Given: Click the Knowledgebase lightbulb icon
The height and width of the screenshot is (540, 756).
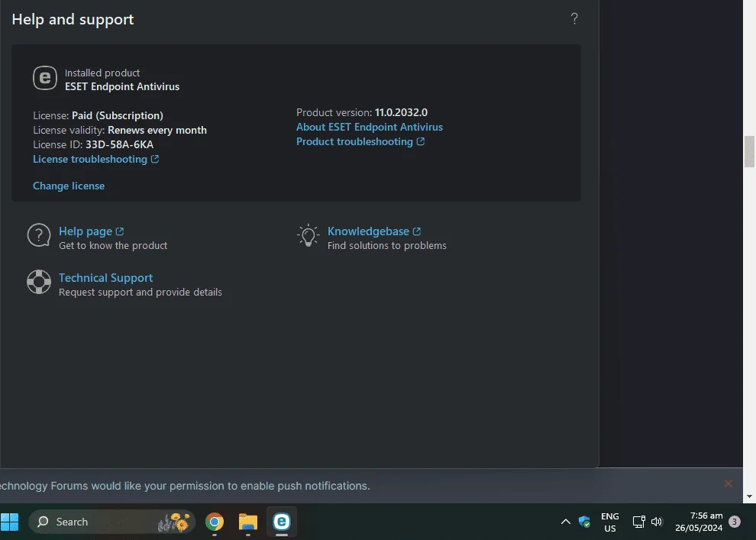Looking at the screenshot, I should [308, 235].
